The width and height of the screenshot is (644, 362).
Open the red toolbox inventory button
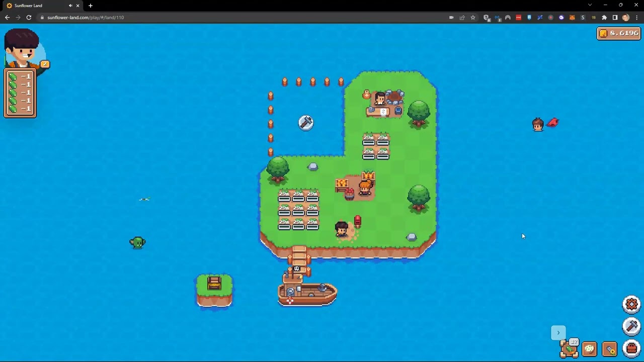coord(631,348)
